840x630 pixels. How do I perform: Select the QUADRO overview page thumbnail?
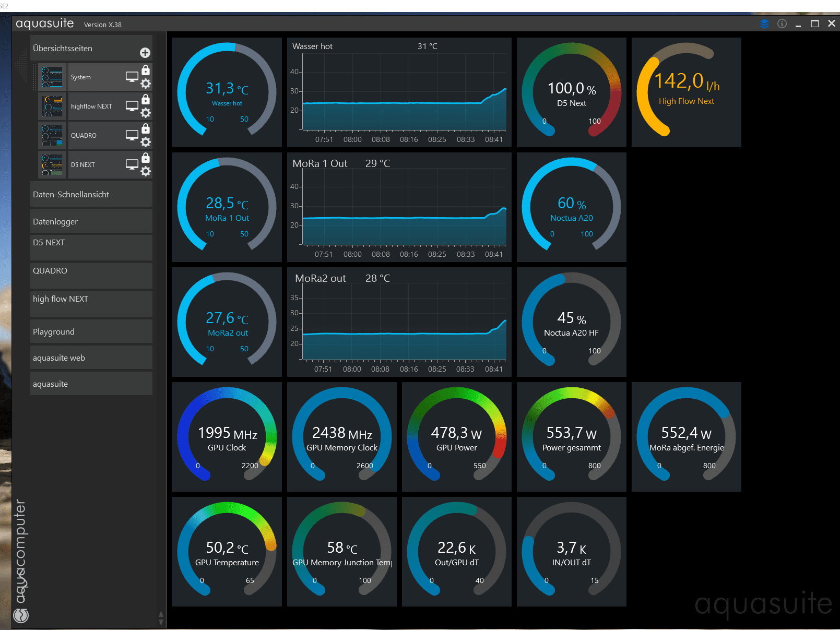tap(52, 135)
